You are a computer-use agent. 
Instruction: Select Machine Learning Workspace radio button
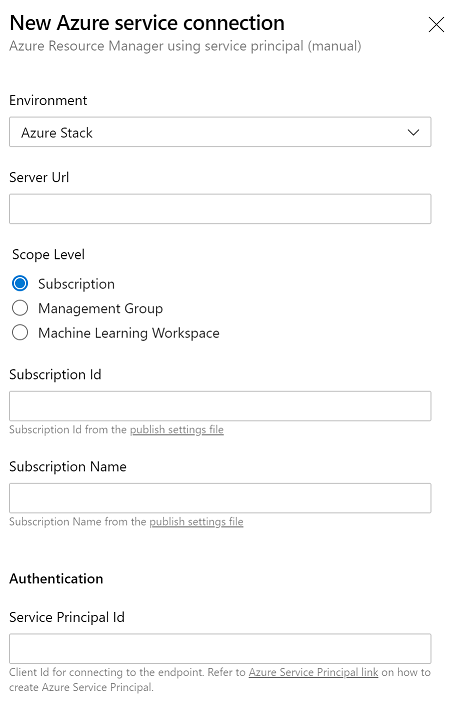point(20,333)
